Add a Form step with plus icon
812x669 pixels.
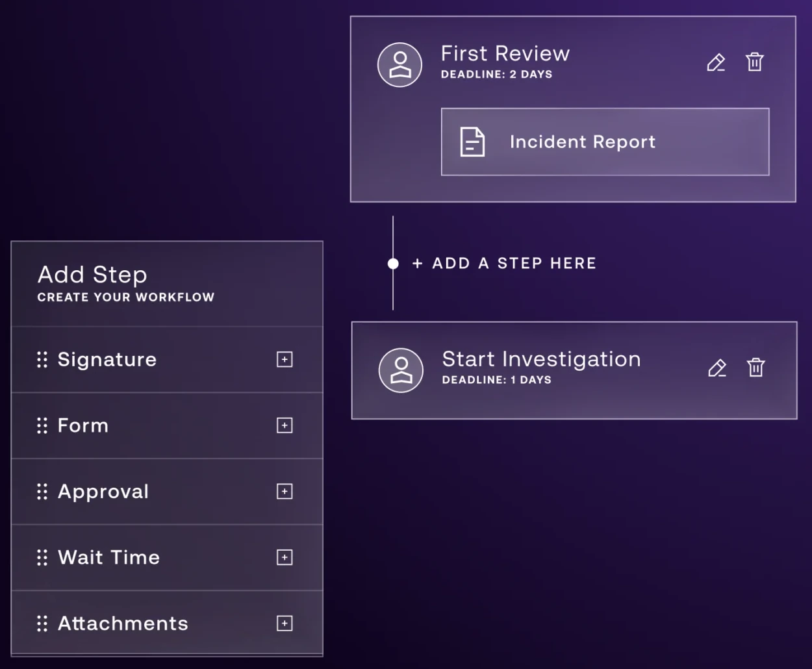pos(285,425)
